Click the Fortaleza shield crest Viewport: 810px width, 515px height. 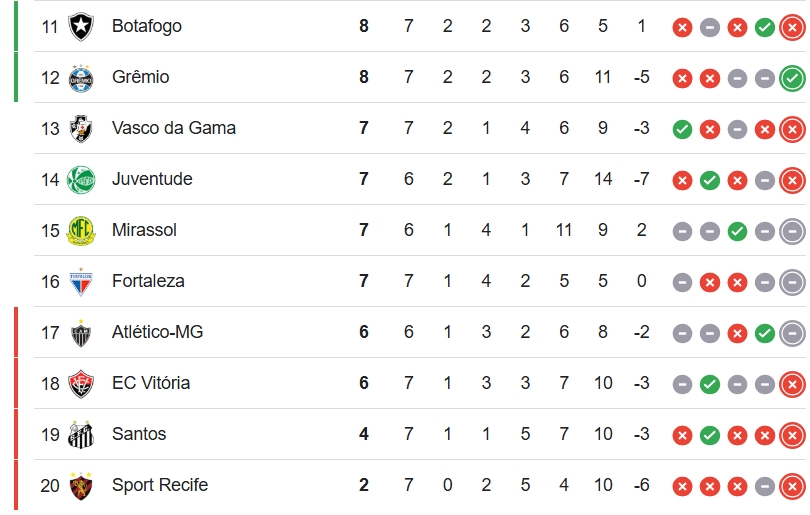[x=81, y=282]
